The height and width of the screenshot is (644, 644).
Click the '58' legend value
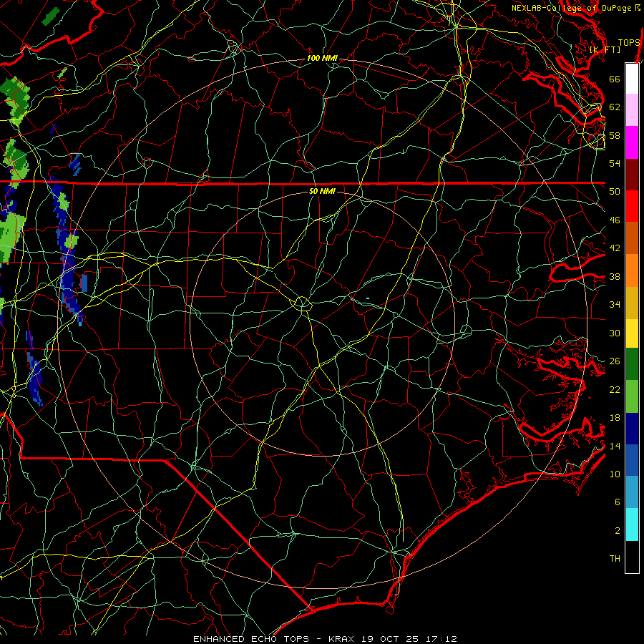coord(615,135)
